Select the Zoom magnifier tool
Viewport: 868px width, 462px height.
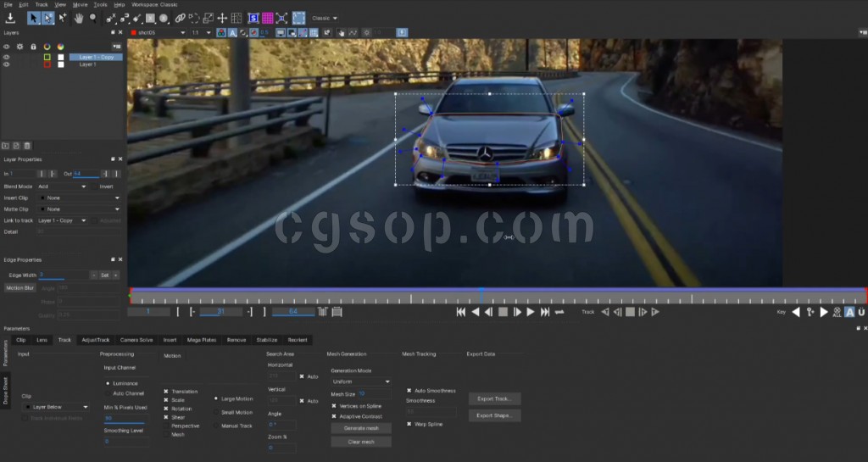[93, 19]
